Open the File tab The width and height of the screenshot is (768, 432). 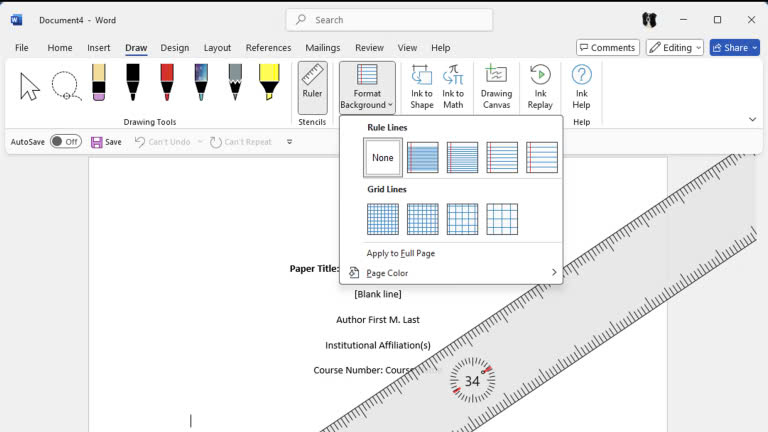pos(22,48)
